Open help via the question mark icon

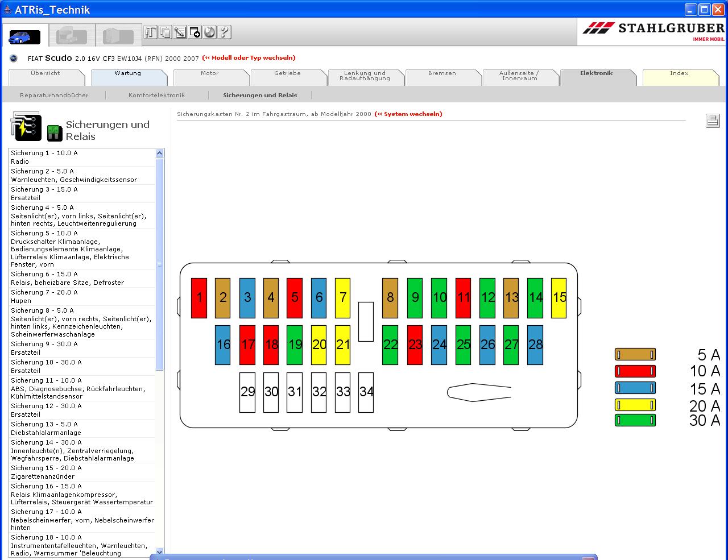coord(224,32)
